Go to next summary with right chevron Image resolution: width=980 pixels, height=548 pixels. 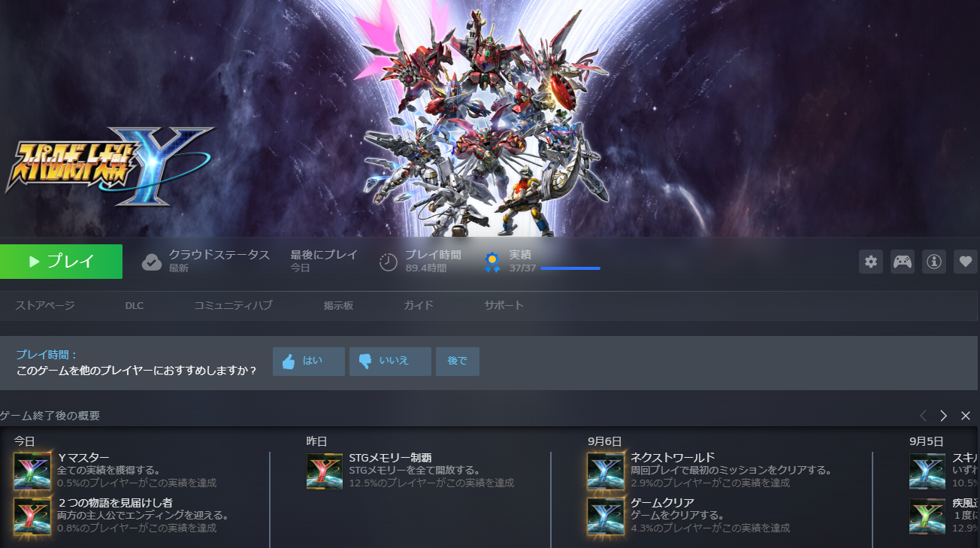(x=944, y=416)
